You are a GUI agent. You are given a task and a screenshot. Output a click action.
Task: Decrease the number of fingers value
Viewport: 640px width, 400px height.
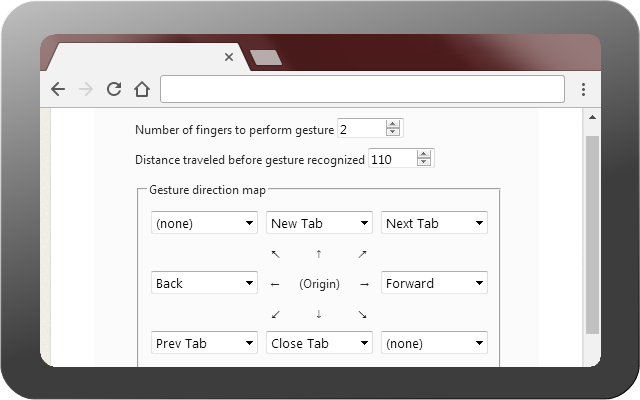tap(393, 132)
